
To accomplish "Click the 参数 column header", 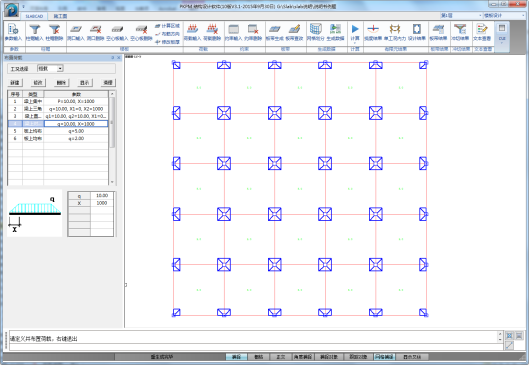I will coord(76,94).
